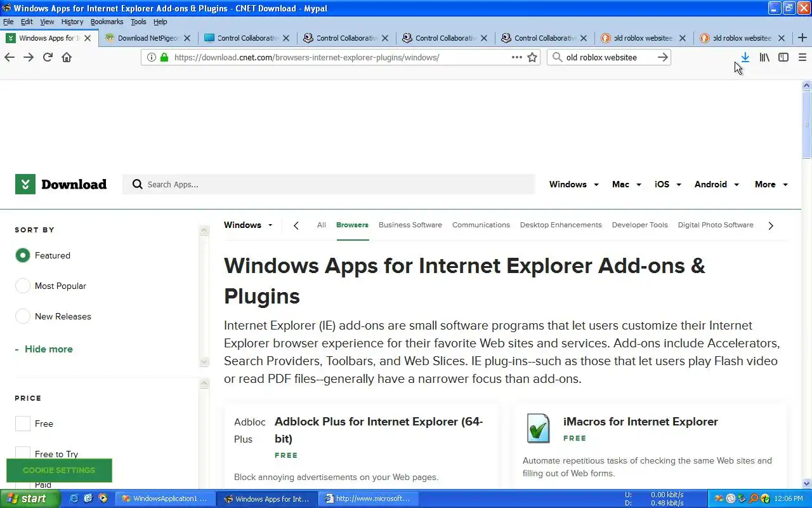Open the Edit menu
This screenshot has width=812, height=508.
pos(27,22)
